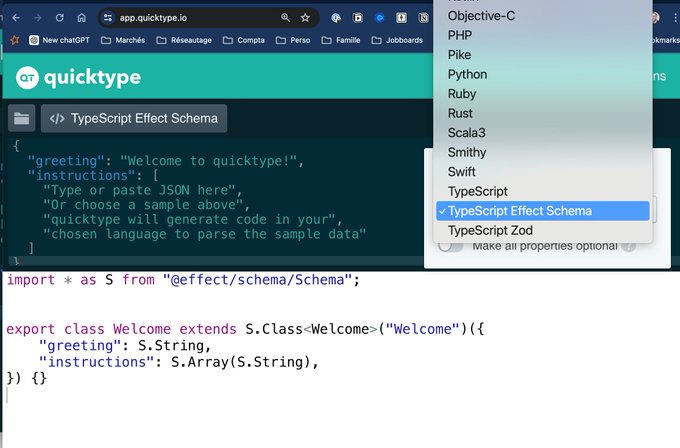Click the "instructions" key in JSON input
Viewport: 680px width, 448px height.
click(x=82, y=176)
